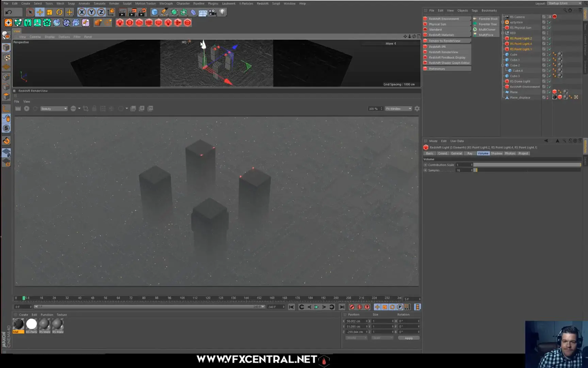This screenshot has height=368, width=588.
Task: Open the Layout dropdown
Action: click(565, 3)
